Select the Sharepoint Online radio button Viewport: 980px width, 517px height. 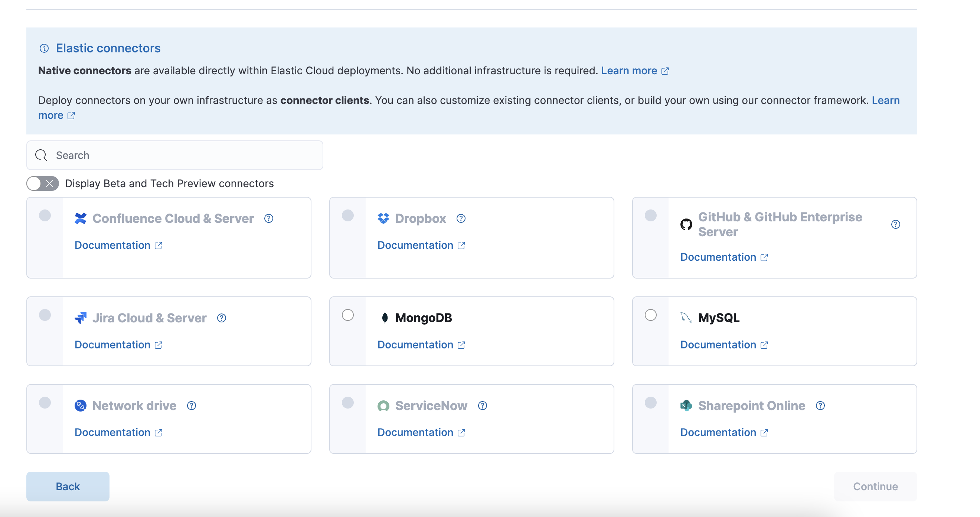pos(650,403)
